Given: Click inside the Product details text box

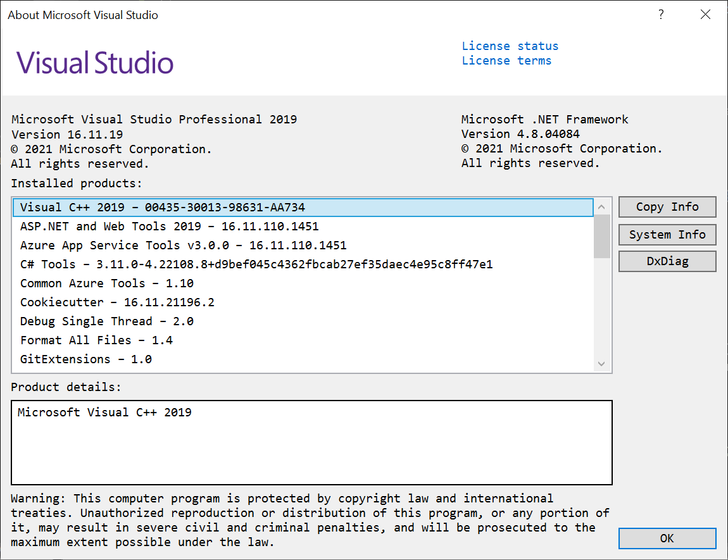Looking at the screenshot, I should [x=311, y=442].
